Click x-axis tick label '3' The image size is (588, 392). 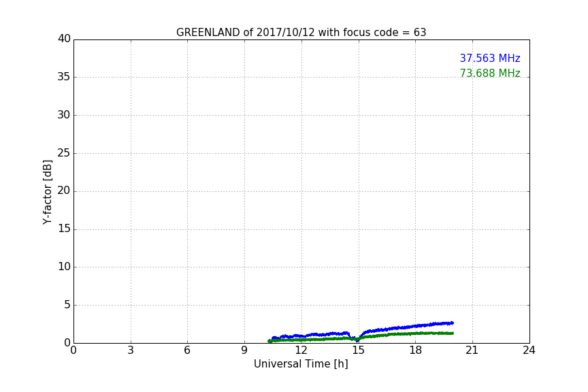(131, 350)
